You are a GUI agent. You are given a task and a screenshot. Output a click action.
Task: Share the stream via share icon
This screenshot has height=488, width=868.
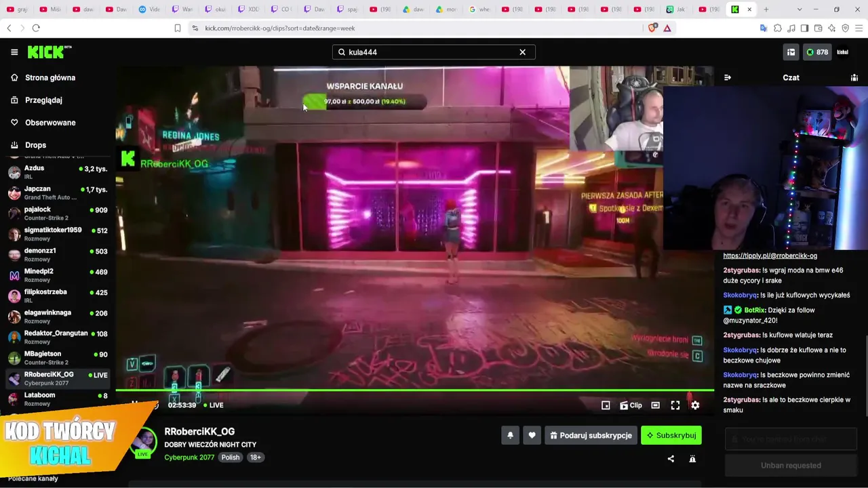671,459
